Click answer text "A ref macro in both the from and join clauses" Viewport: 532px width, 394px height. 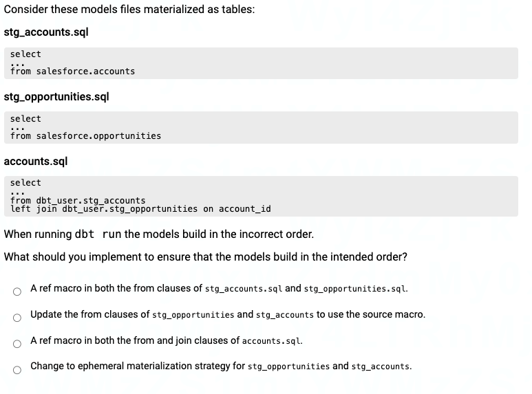pos(166,340)
